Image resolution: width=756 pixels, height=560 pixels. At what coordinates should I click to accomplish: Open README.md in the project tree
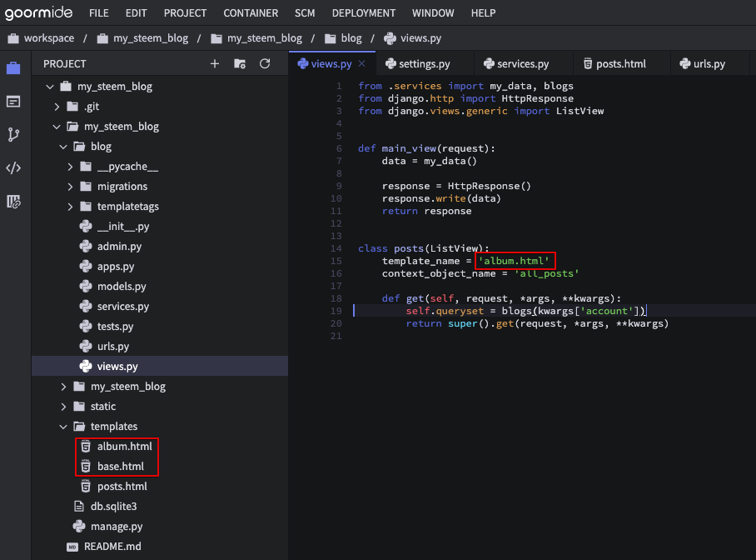(112, 547)
